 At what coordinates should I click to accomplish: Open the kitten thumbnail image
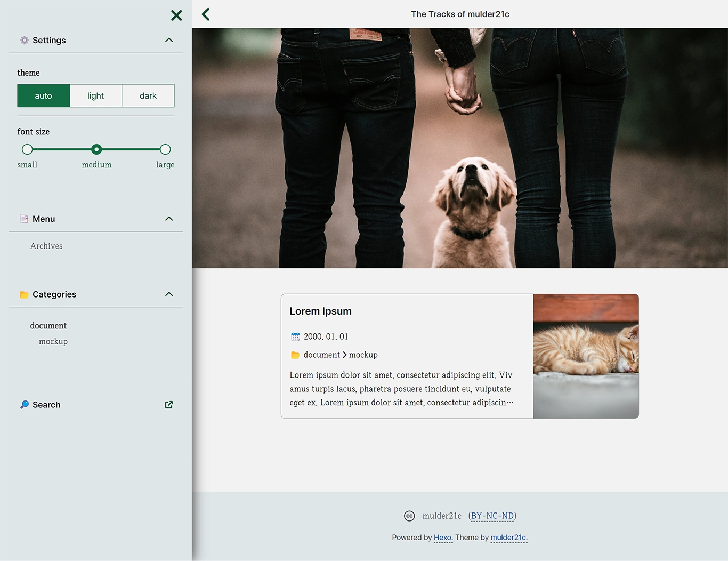click(586, 356)
